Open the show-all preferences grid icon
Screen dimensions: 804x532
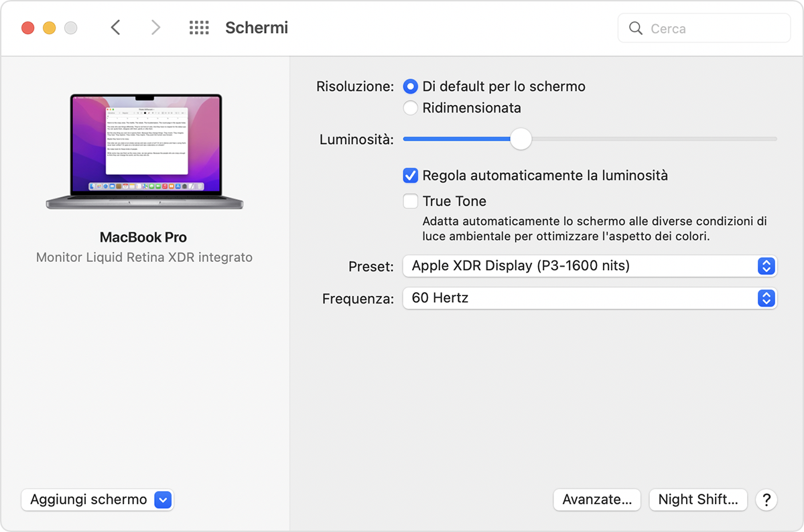coord(199,27)
